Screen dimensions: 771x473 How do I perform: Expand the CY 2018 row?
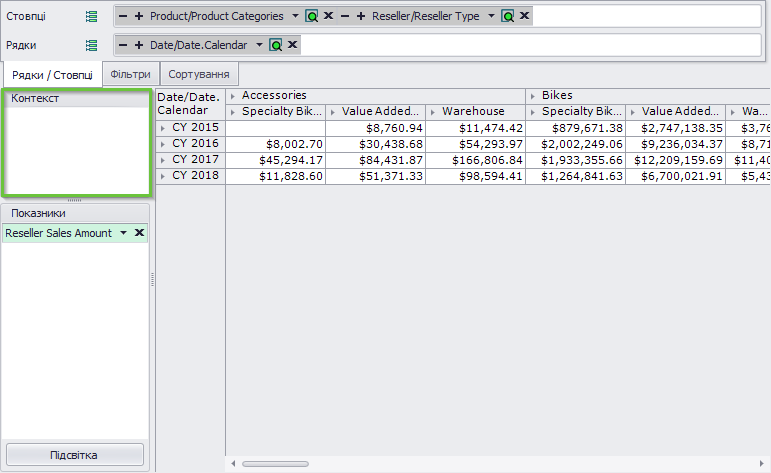point(163,177)
